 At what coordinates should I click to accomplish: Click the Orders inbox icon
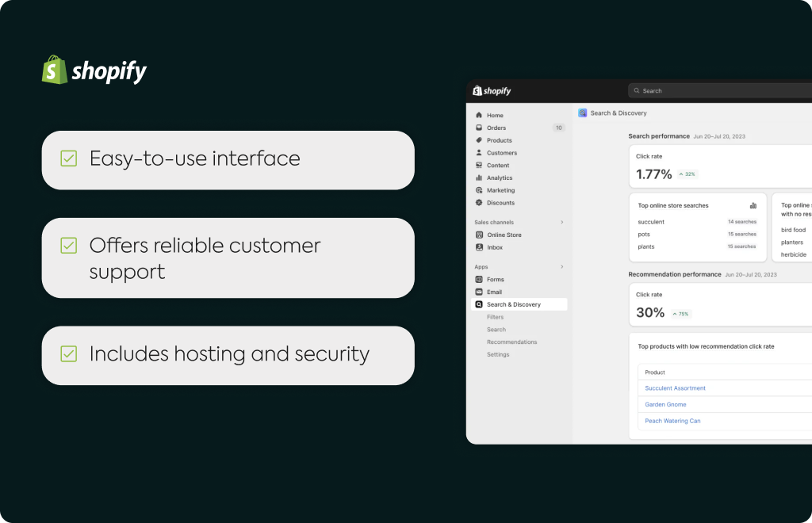pyautogui.click(x=479, y=128)
